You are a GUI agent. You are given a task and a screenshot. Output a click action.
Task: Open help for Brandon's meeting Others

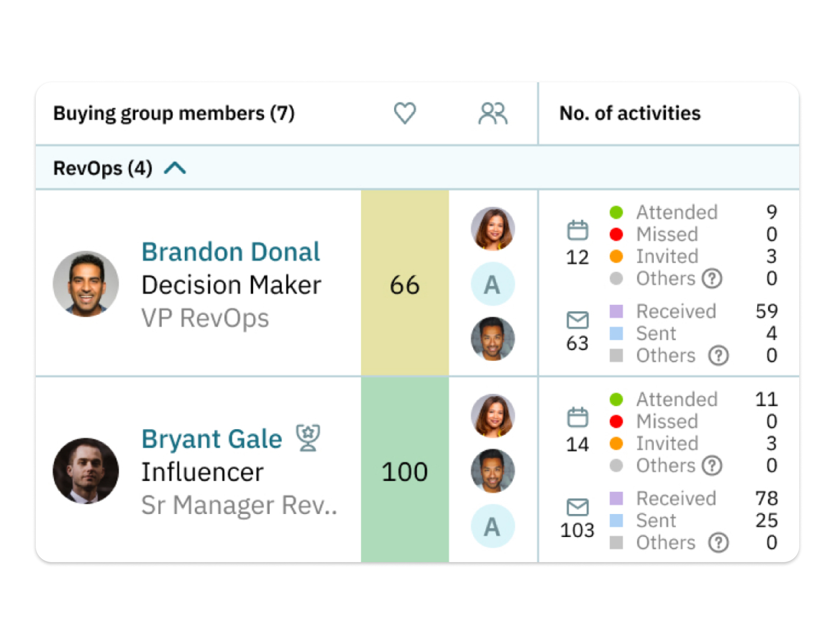pos(712,279)
